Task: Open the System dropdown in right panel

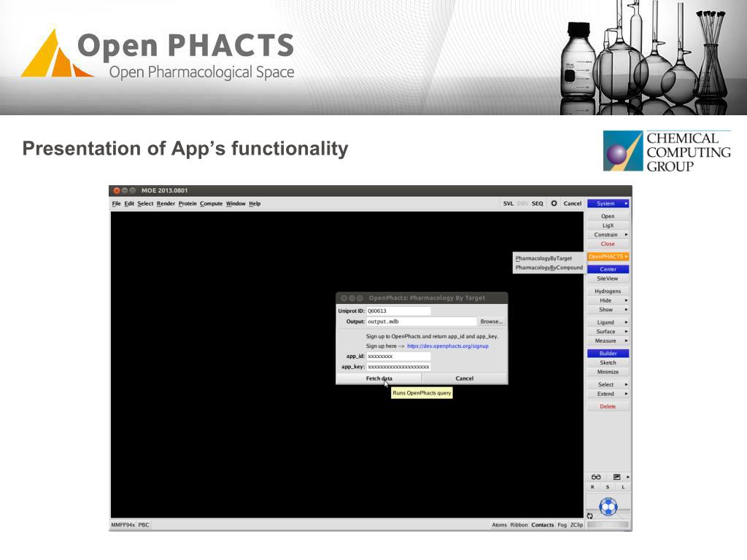Action: point(608,203)
